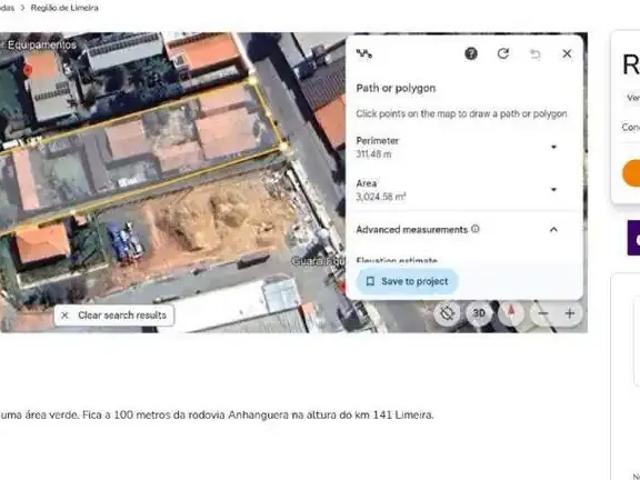Click the Path or polygon heading
The image size is (640, 480).
tap(396, 88)
